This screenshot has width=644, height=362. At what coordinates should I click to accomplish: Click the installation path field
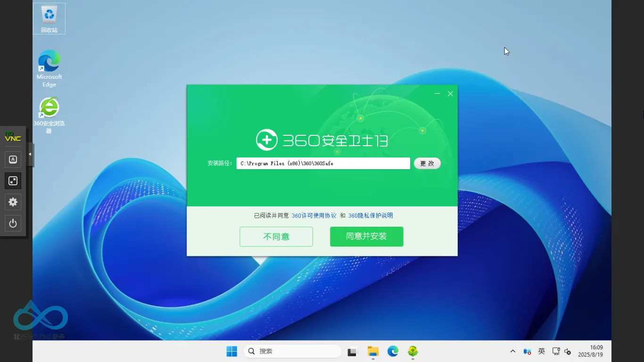click(x=323, y=164)
